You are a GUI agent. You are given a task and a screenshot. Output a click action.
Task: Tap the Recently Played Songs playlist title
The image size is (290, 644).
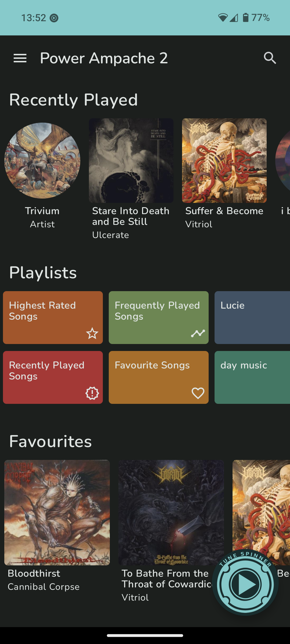pyautogui.click(x=47, y=371)
